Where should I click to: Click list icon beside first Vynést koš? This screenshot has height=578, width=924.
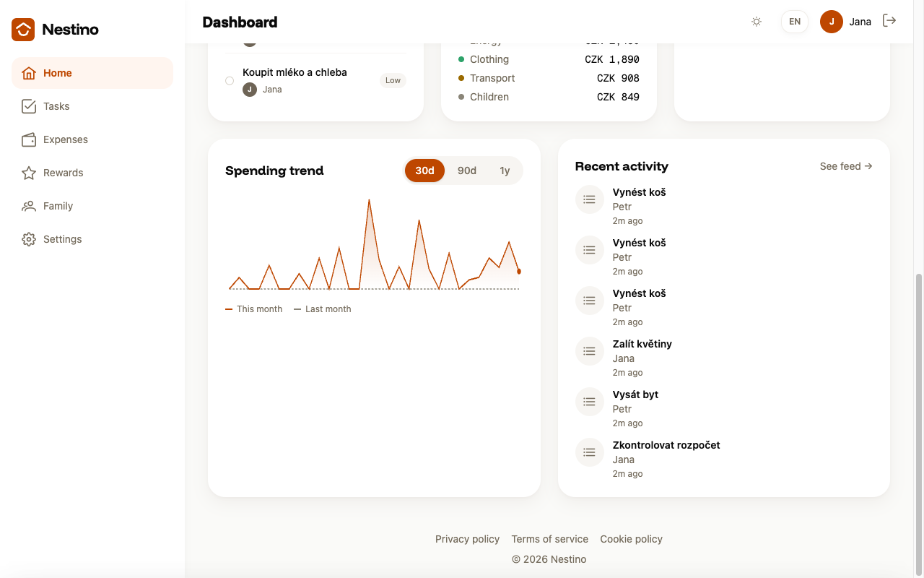[589, 199]
